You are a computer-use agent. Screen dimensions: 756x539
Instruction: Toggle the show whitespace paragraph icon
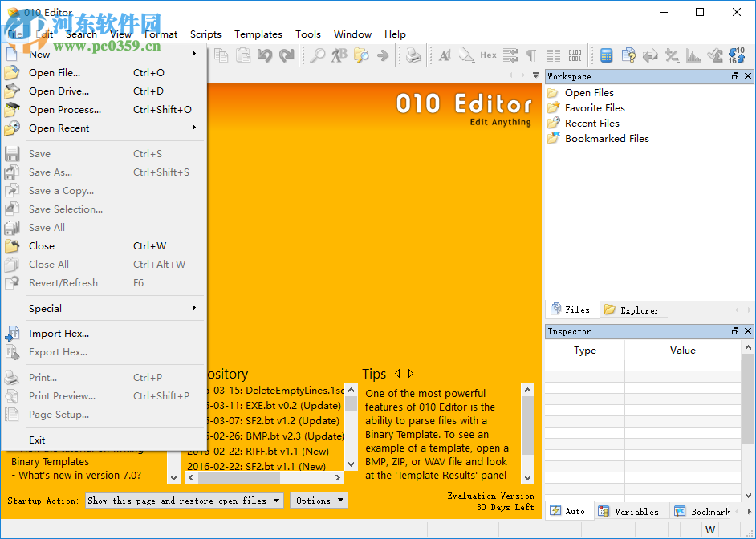pyautogui.click(x=532, y=55)
